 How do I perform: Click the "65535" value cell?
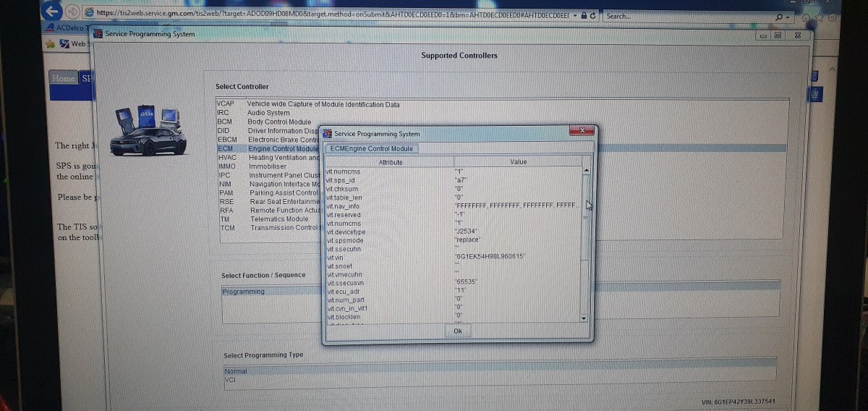pos(466,282)
